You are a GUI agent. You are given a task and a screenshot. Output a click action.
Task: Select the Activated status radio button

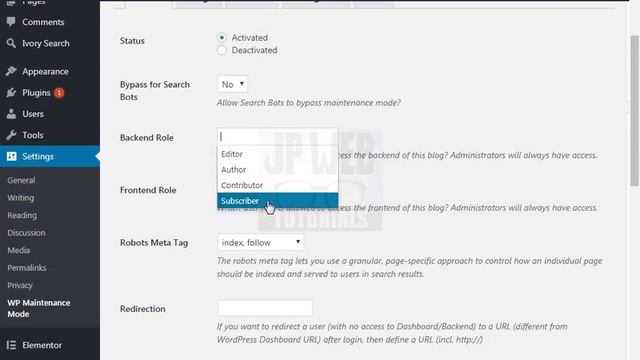click(x=221, y=38)
